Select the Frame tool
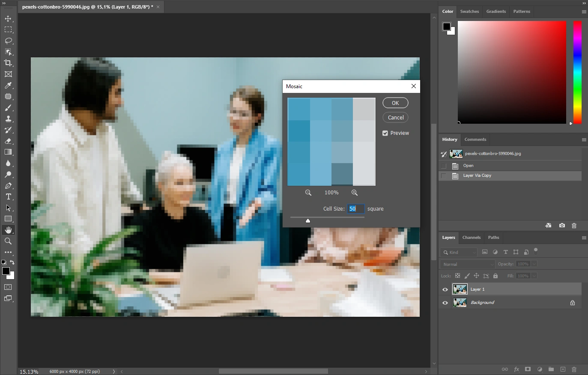This screenshot has width=588, height=375. [x=8, y=74]
